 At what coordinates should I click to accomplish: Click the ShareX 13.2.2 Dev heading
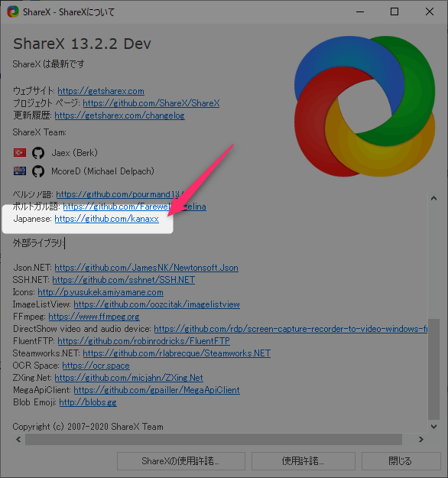[82, 44]
